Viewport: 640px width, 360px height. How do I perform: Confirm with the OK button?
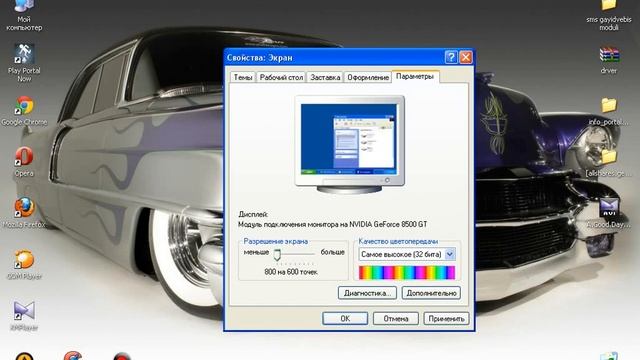click(x=345, y=318)
